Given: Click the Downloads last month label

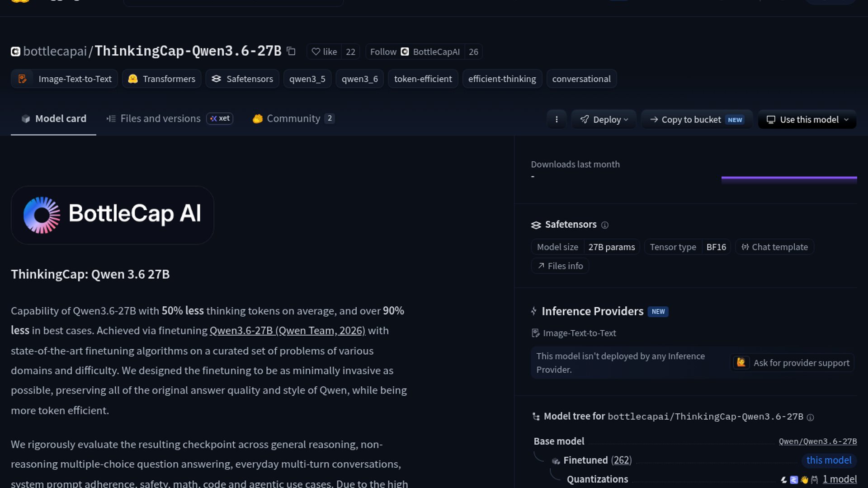Looking at the screenshot, I should (575, 164).
